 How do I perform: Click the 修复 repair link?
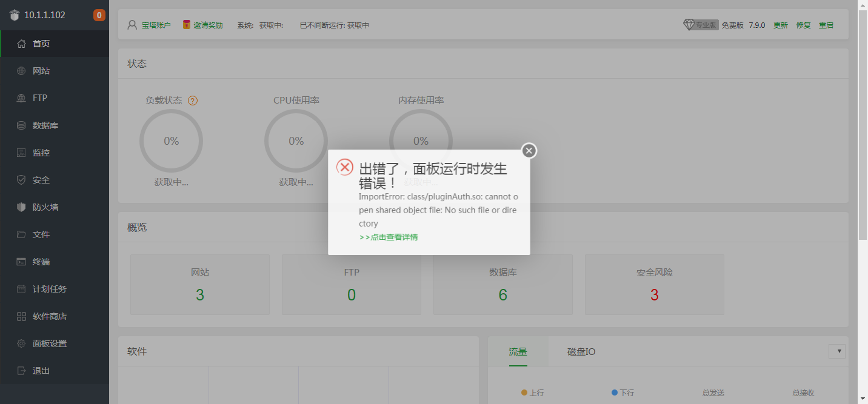point(803,25)
